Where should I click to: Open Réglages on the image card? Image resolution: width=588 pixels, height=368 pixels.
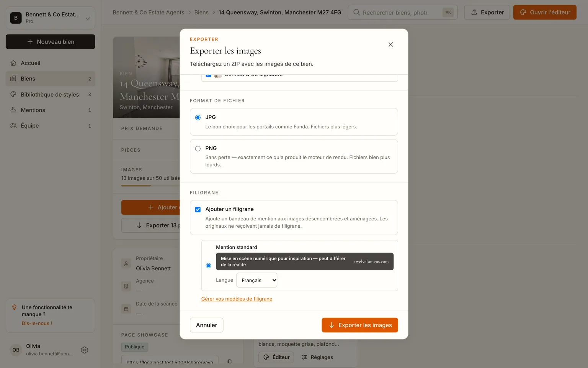(317, 357)
